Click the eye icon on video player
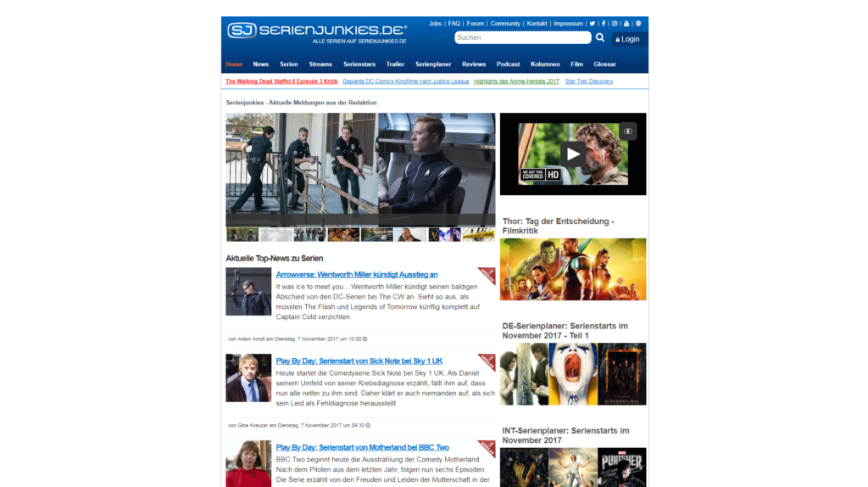 click(628, 132)
